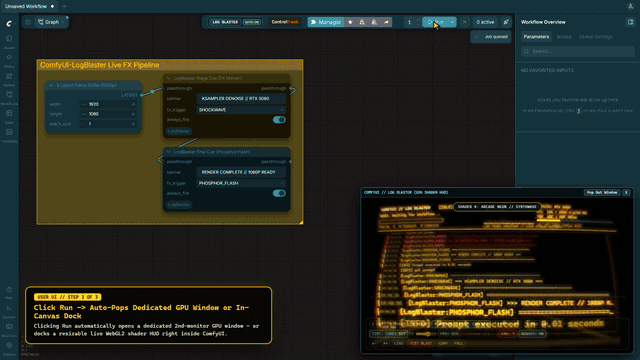Screen dimensions: 640x360
Task: Click the rocket icon beside 0 active
Action: (x=506, y=22)
